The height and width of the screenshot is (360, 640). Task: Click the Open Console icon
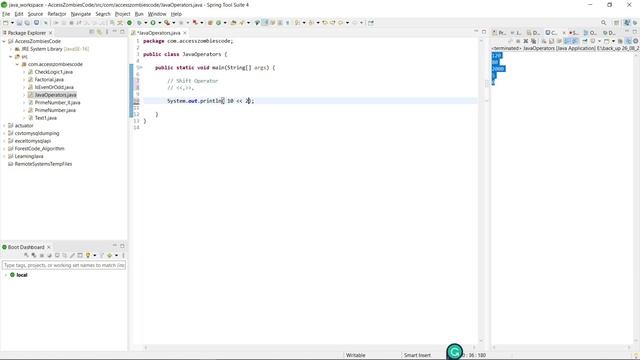[x=607, y=41]
